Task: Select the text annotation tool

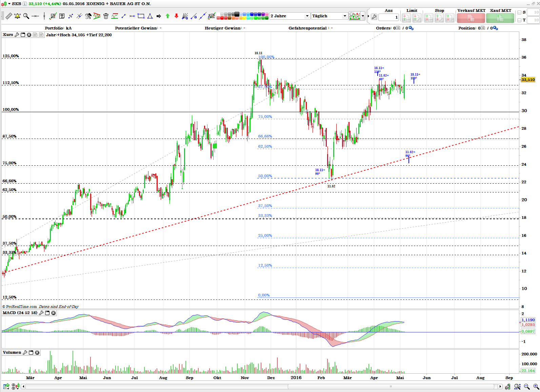Action: click(x=62, y=16)
